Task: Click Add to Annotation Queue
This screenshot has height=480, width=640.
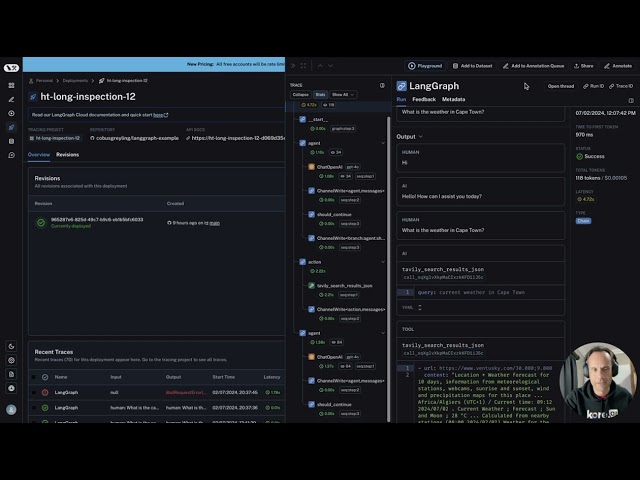Action: [x=533, y=66]
